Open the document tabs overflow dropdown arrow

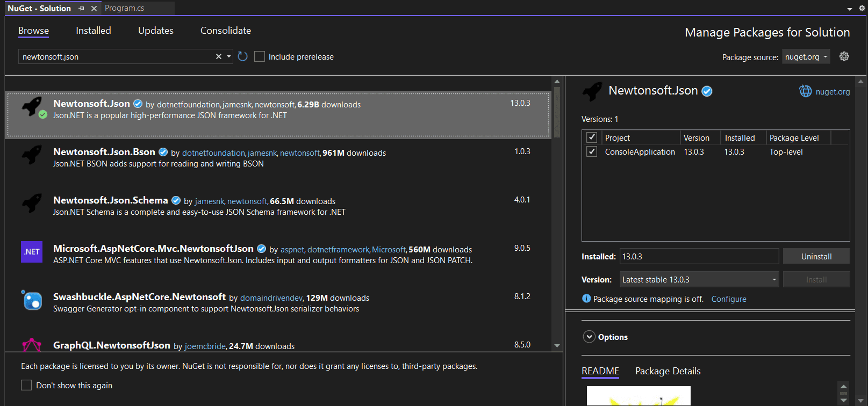coord(850,9)
